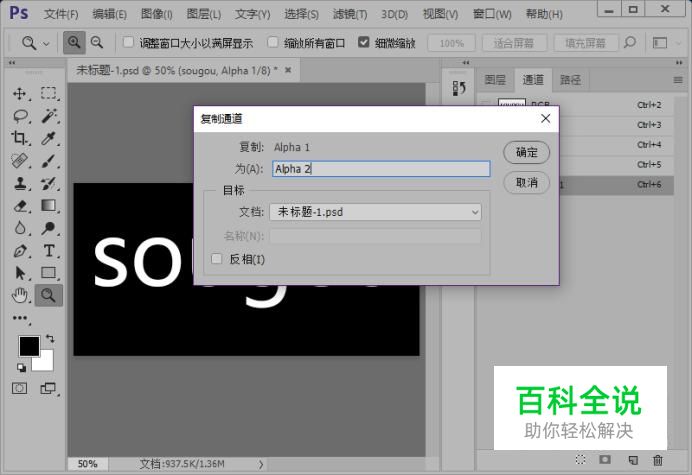Image resolution: width=692 pixels, height=475 pixels.
Task: Switch to the Paths tab
Action: point(570,80)
